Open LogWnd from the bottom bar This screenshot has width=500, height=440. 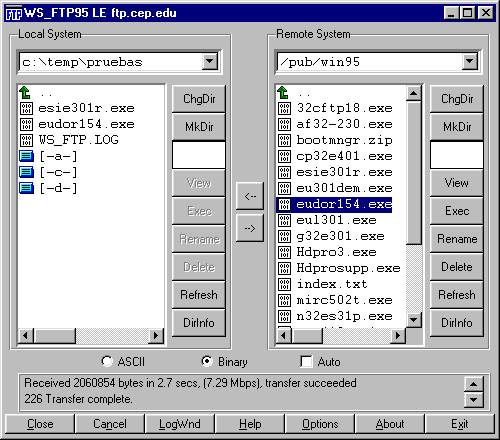180,424
